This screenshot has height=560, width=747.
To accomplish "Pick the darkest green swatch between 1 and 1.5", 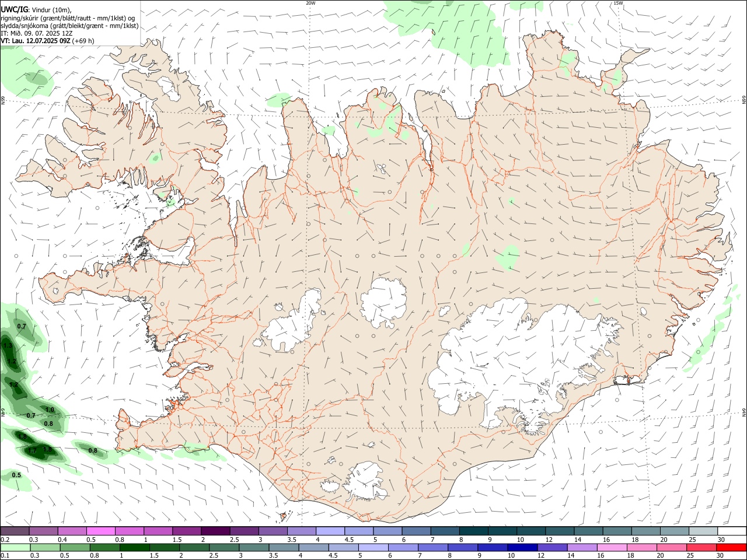I will point(134,548).
